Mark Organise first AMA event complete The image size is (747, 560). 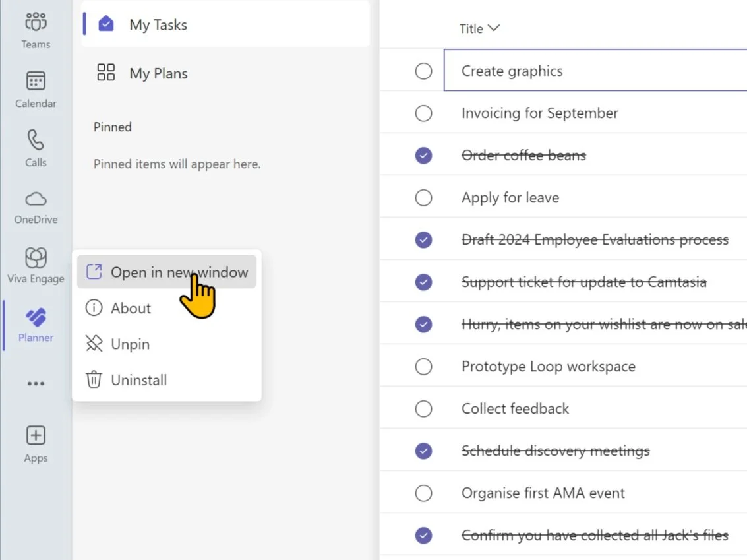tap(423, 493)
